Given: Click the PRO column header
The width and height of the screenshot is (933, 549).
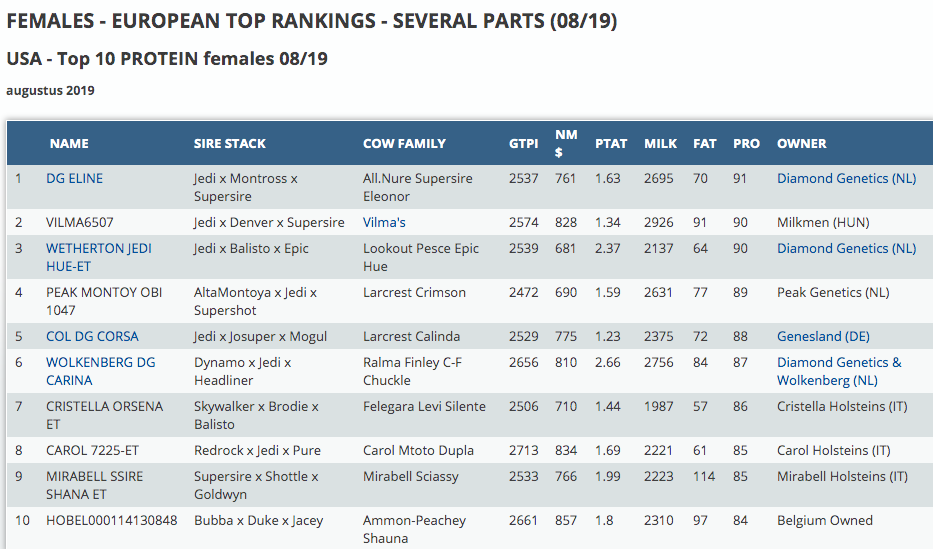Looking at the screenshot, I should [x=746, y=143].
